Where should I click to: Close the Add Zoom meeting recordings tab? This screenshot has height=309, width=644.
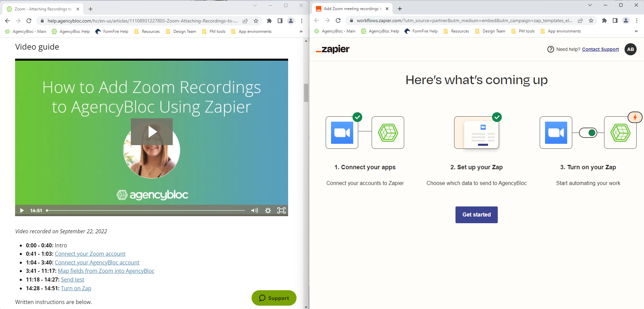click(387, 9)
